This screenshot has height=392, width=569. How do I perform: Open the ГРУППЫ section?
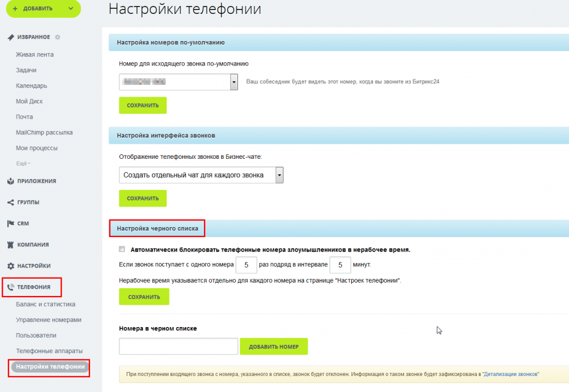coord(28,202)
